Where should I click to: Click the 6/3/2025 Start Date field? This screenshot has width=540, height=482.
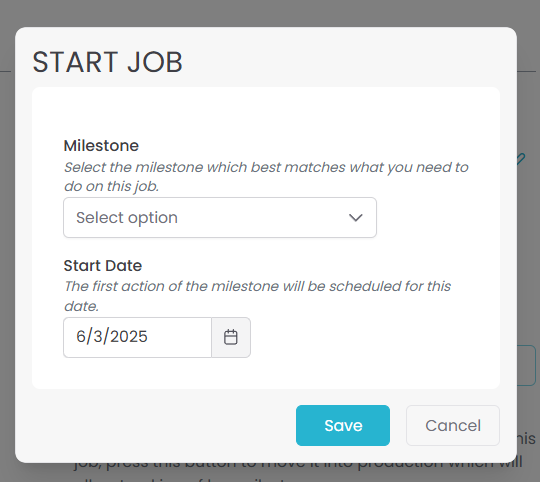coord(137,337)
